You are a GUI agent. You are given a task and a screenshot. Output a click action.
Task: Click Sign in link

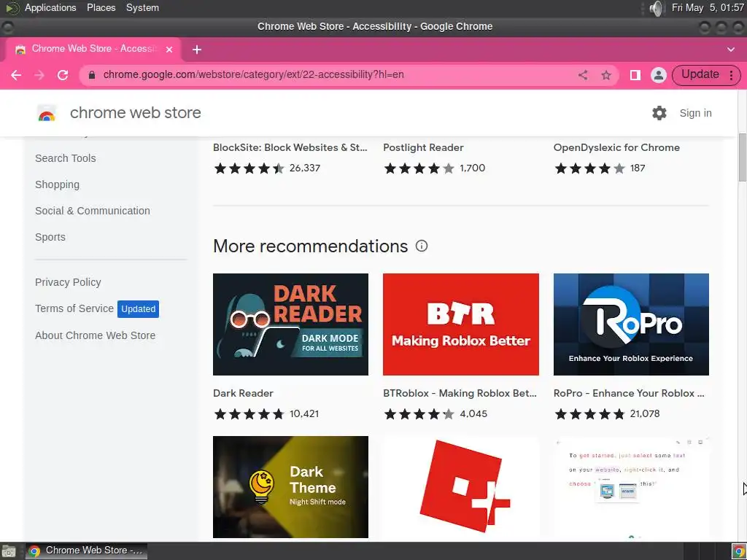(x=695, y=113)
